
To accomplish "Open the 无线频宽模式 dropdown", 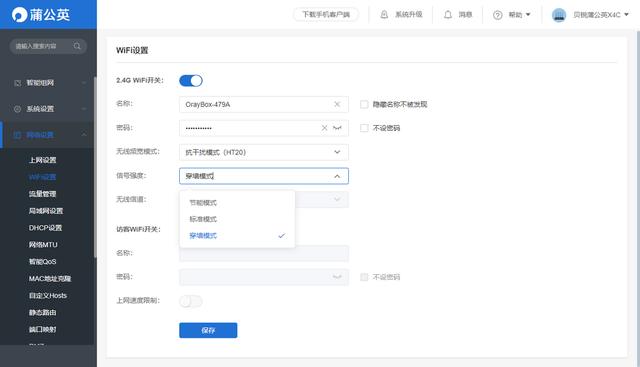I will pos(264,152).
